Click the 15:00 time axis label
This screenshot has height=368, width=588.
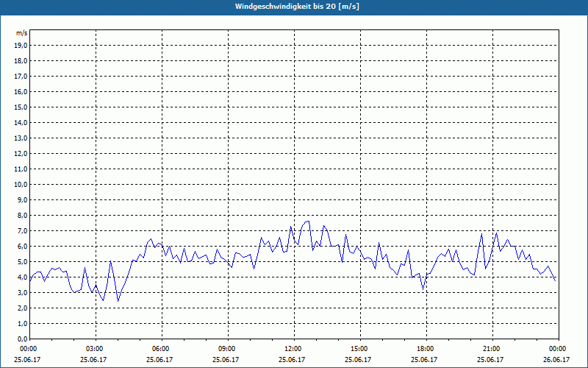click(360, 349)
